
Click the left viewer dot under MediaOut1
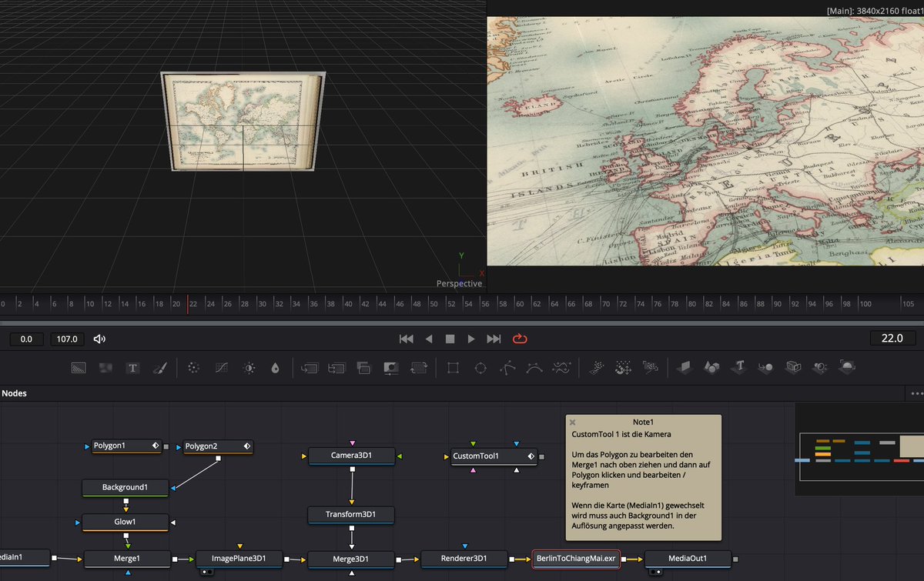652,572
